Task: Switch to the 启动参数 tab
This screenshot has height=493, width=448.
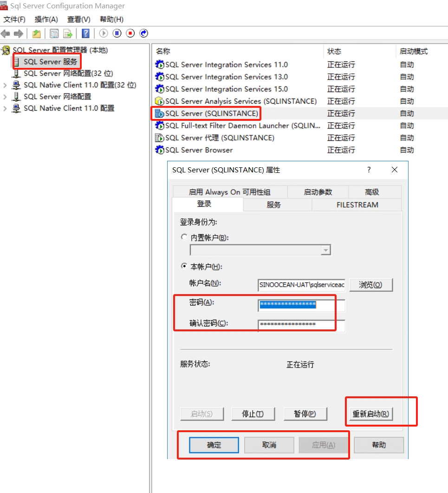Action: (318, 192)
